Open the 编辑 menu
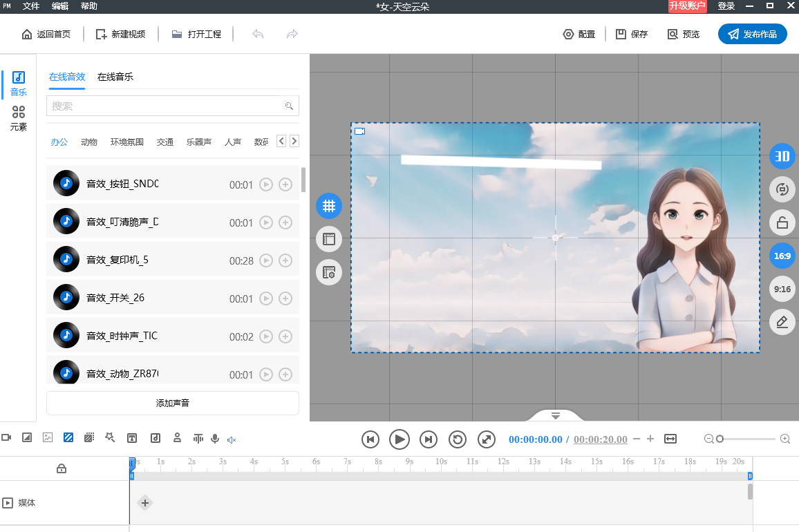The height and width of the screenshot is (532, 799). [x=60, y=6]
